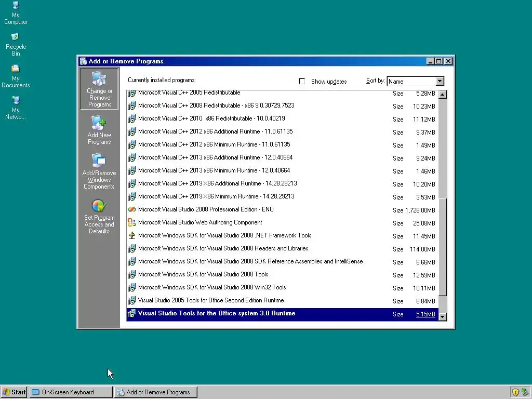Click the icon of Microsoft Visual C++ 2008 Redistributable
This screenshot has height=399, width=532.
pos(132,106)
